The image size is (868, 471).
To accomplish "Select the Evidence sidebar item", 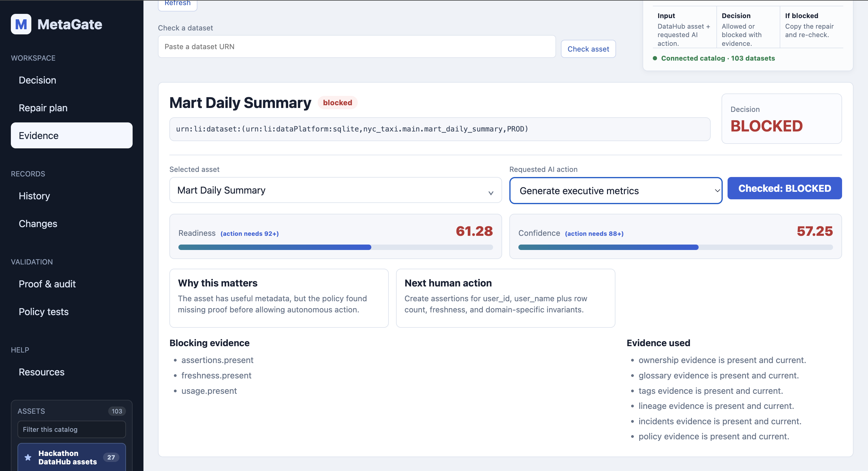I will click(x=71, y=135).
